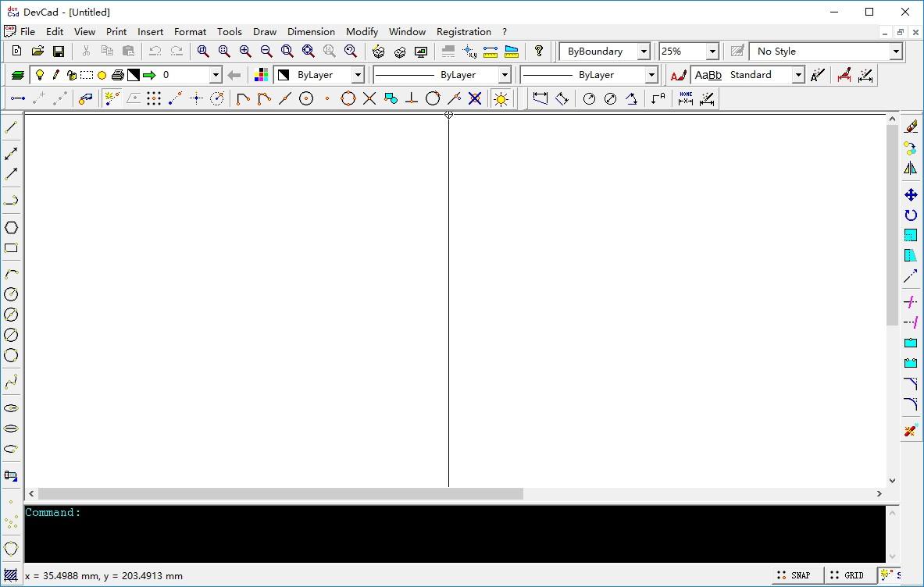Viewport: 924px width, 587px height.
Task: Select the Move tool with blue arrows
Action: [911, 194]
